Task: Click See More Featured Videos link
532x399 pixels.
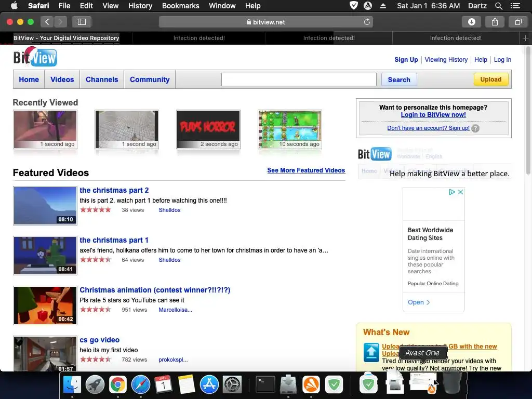Action: pyautogui.click(x=306, y=170)
